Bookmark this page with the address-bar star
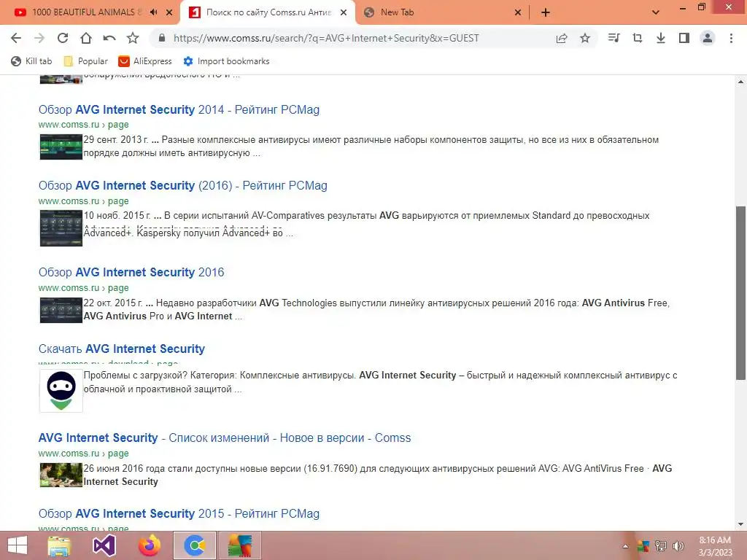 point(585,38)
